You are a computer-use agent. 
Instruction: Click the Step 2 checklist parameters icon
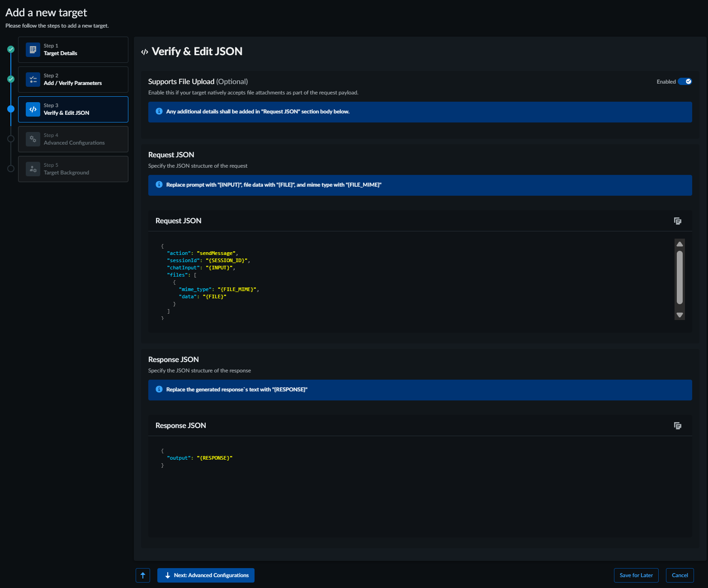tap(33, 80)
